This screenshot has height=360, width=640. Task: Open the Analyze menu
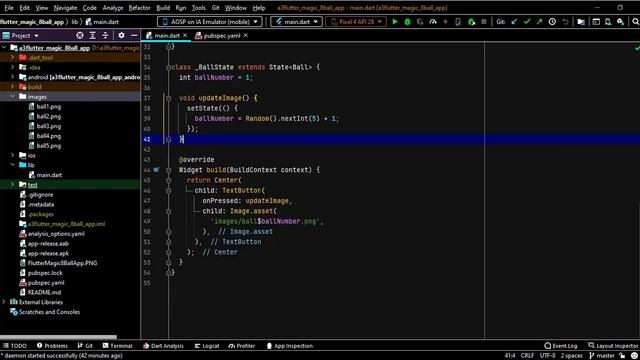[113, 8]
